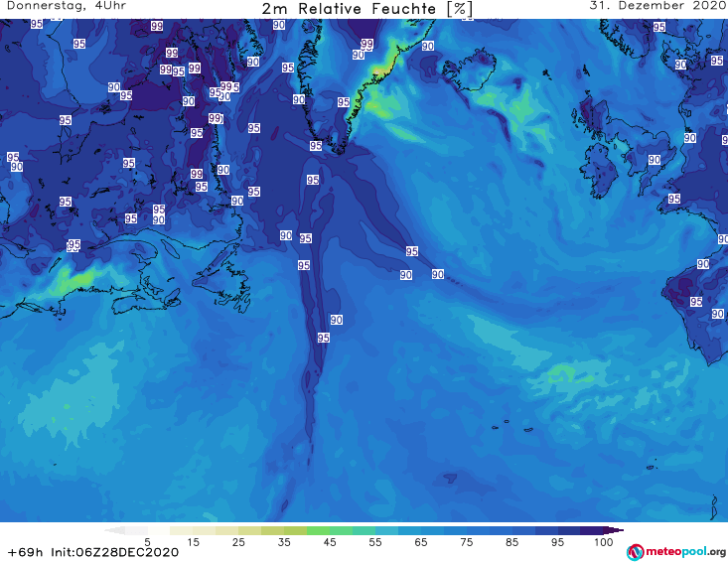This screenshot has height=562, width=728.
Task: Open the meteopool.org logo link
Action: point(676,552)
